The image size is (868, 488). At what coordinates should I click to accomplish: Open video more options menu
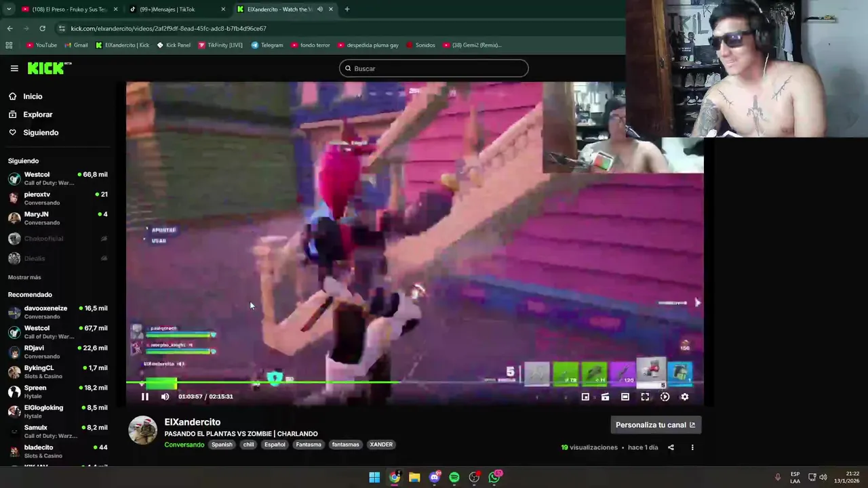[x=692, y=447]
